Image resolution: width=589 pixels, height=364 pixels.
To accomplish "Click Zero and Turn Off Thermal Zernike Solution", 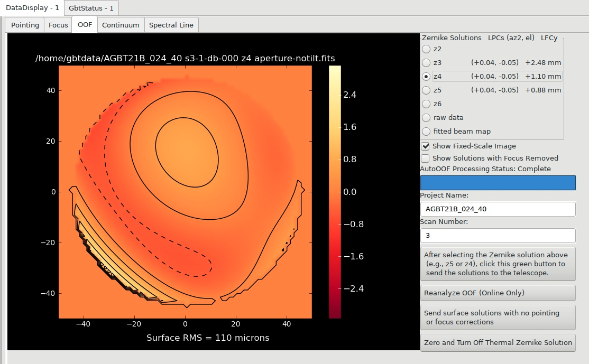I will coord(498,343).
